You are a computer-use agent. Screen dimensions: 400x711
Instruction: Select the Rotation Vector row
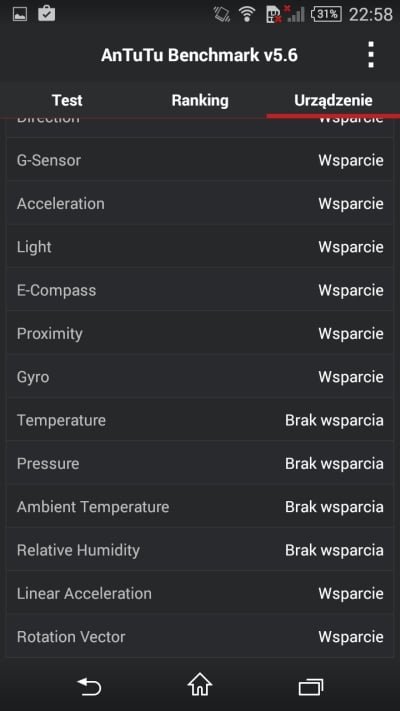click(x=200, y=637)
